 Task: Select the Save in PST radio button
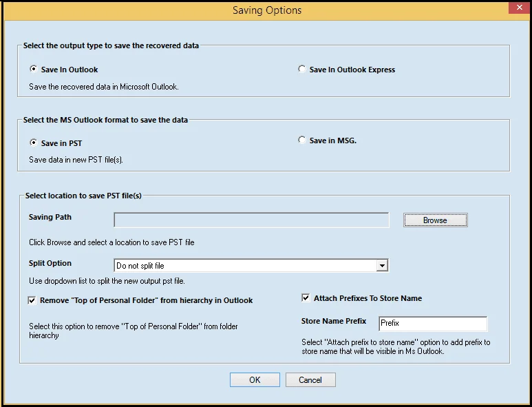coord(33,143)
